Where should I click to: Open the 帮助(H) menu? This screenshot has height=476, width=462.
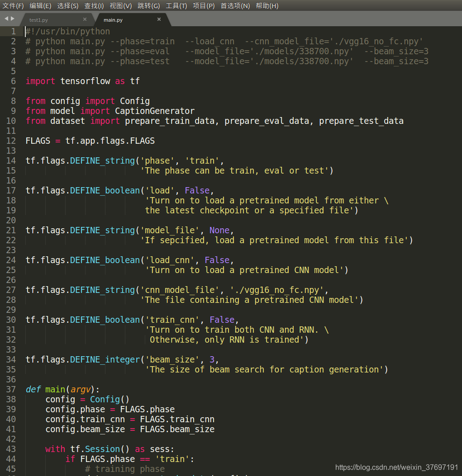pos(267,6)
